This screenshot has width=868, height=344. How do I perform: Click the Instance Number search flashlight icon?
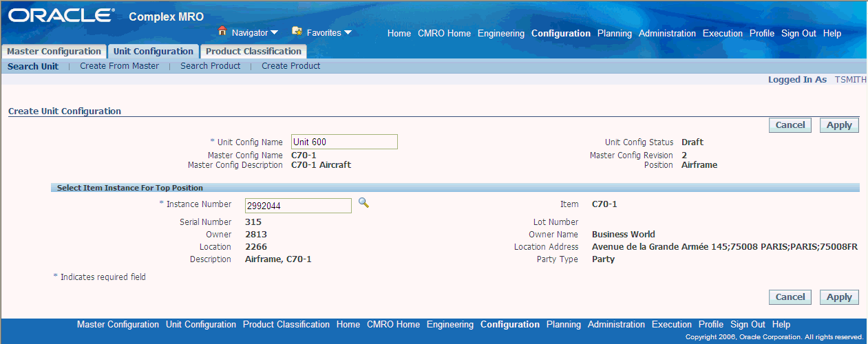tap(363, 202)
